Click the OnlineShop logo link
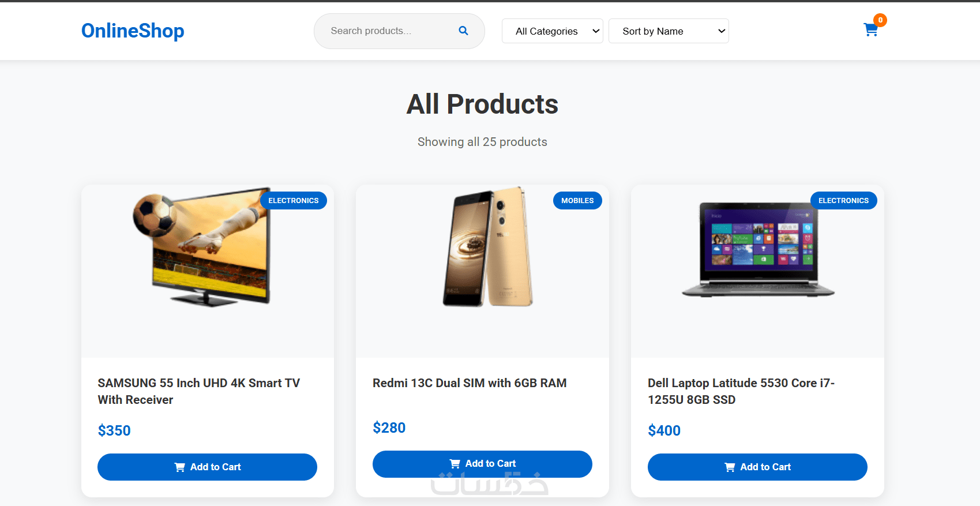The height and width of the screenshot is (506, 980). pos(133,31)
